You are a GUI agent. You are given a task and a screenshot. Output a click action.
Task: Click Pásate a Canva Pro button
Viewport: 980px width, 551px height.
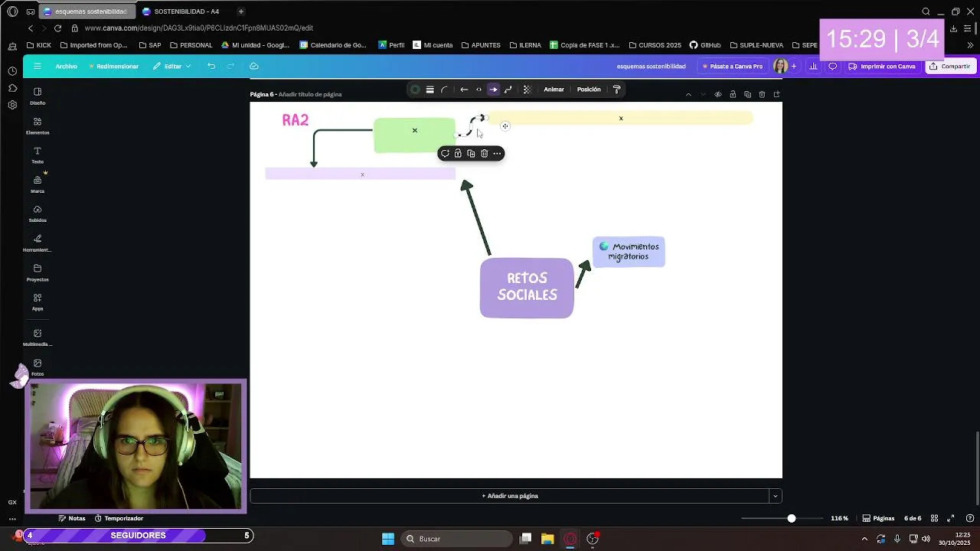[x=733, y=67]
